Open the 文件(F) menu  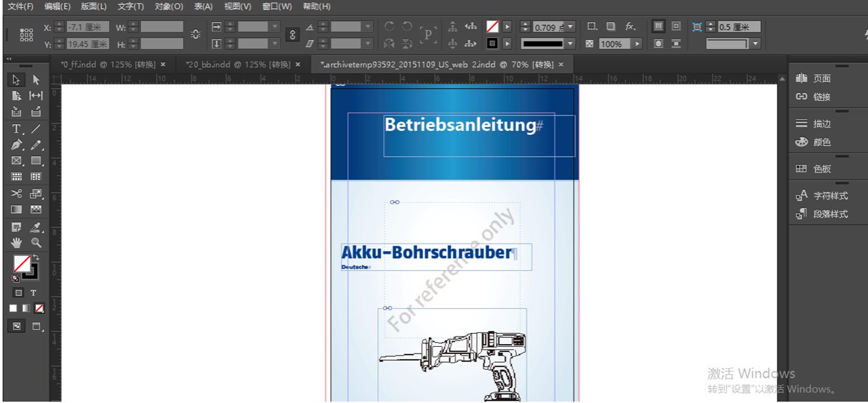[x=20, y=7]
